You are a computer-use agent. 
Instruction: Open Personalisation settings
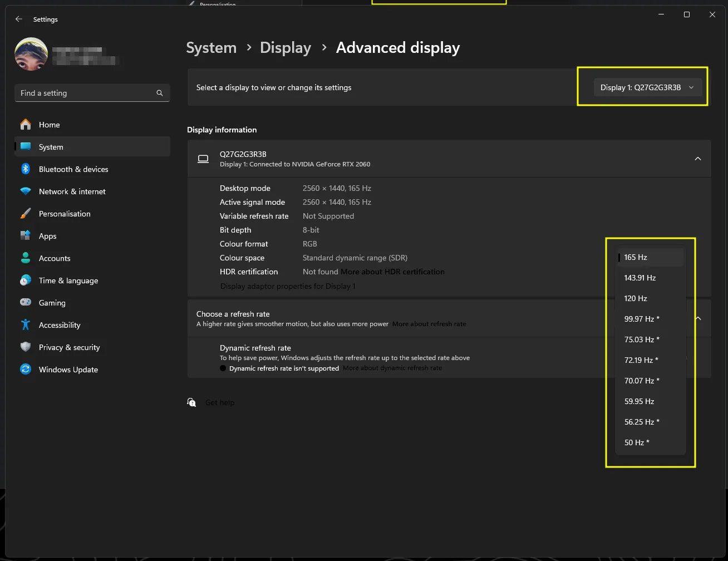coord(92,214)
